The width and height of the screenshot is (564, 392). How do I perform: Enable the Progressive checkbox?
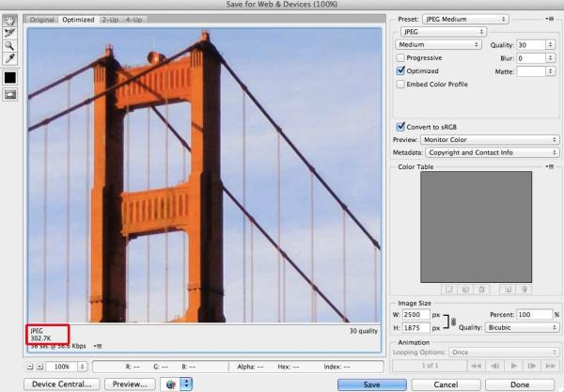[x=401, y=57]
